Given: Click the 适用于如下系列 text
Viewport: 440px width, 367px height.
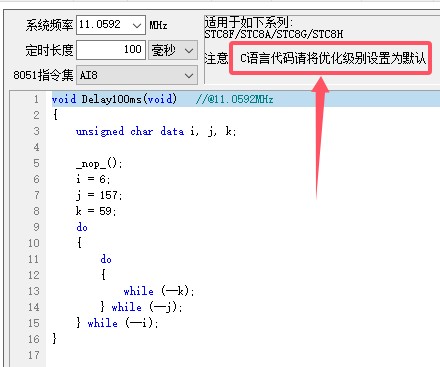Looking at the screenshot, I should click(x=249, y=23).
